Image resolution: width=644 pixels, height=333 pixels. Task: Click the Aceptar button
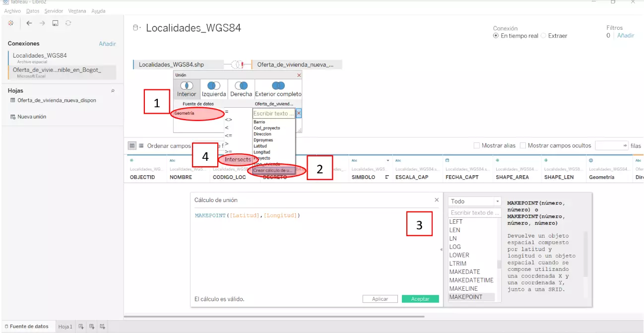pos(420,299)
